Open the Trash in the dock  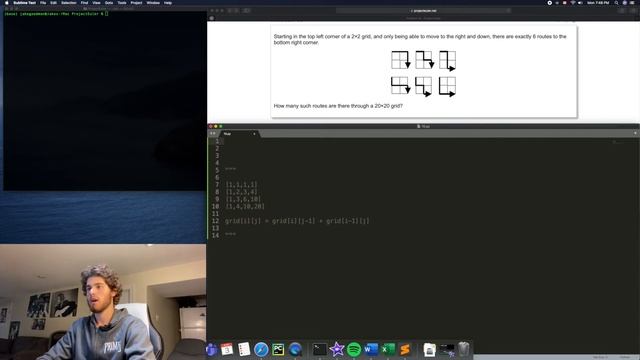pos(464,350)
